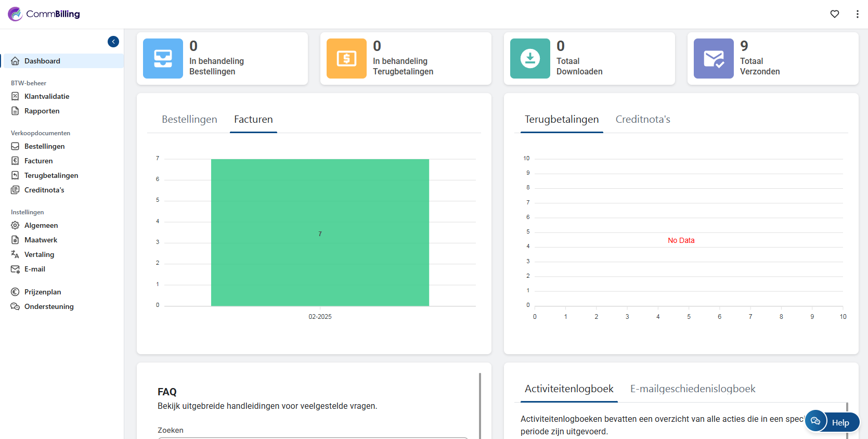868x439 pixels.
Task: Open the three-dot more options menu
Action: point(857,14)
